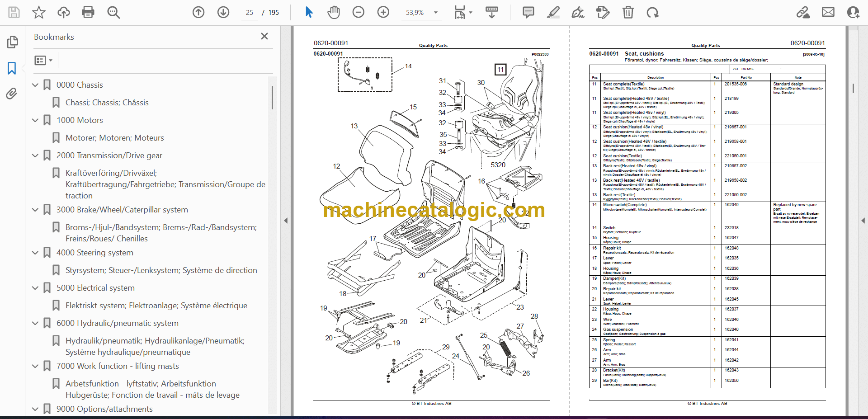Screen dimensions: 868x419
Task: Open the 4000 Steering system bookmark
Action: (x=95, y=253)
